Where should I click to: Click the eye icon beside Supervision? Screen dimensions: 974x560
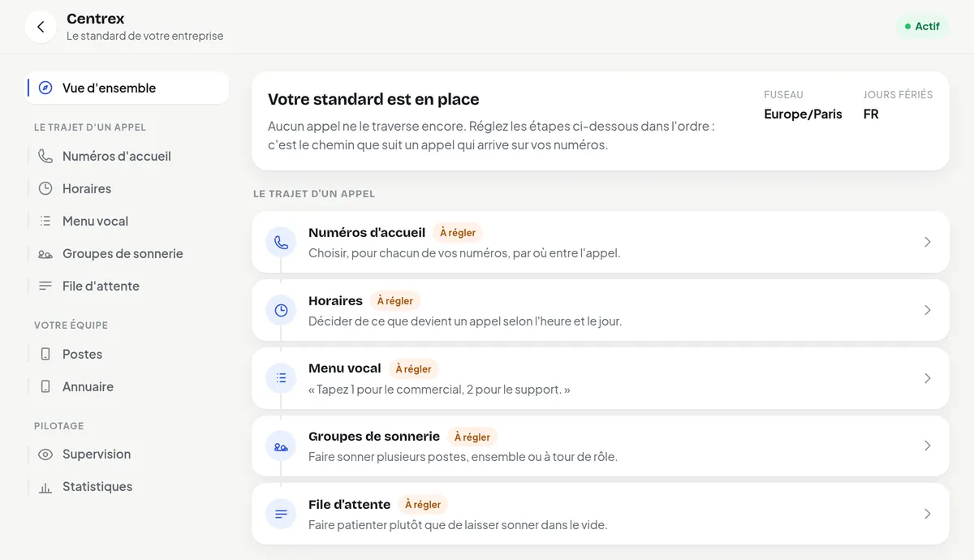point(45,454)
